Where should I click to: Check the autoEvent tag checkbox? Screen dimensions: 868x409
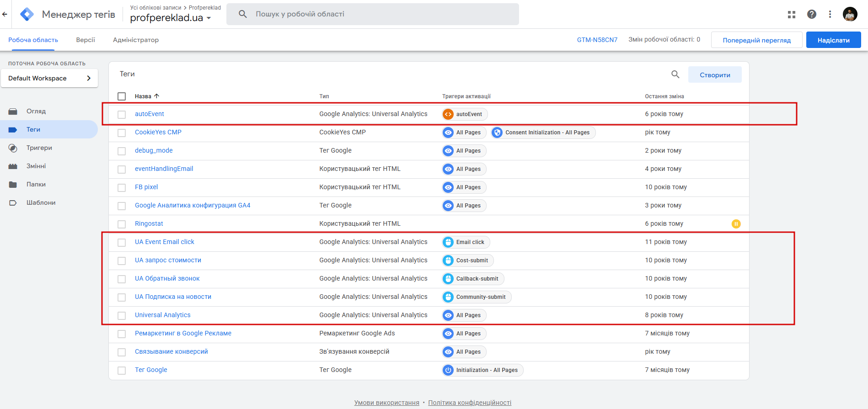[122, 114]
